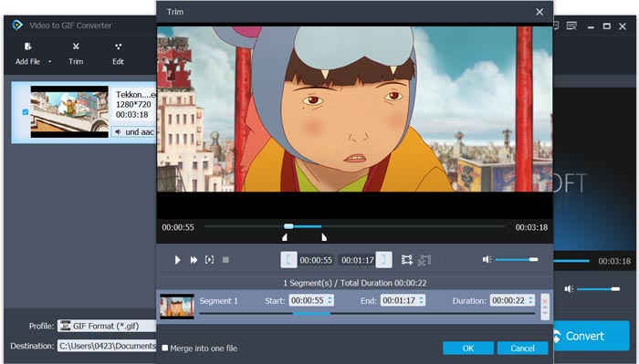Open the Profile GIF Format dropdown

click(107, 326)
